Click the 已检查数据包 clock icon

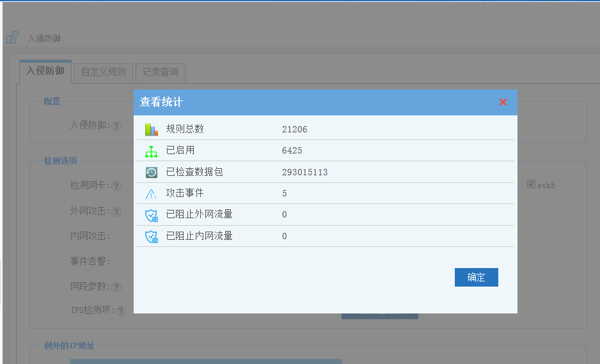pos(151,172)
